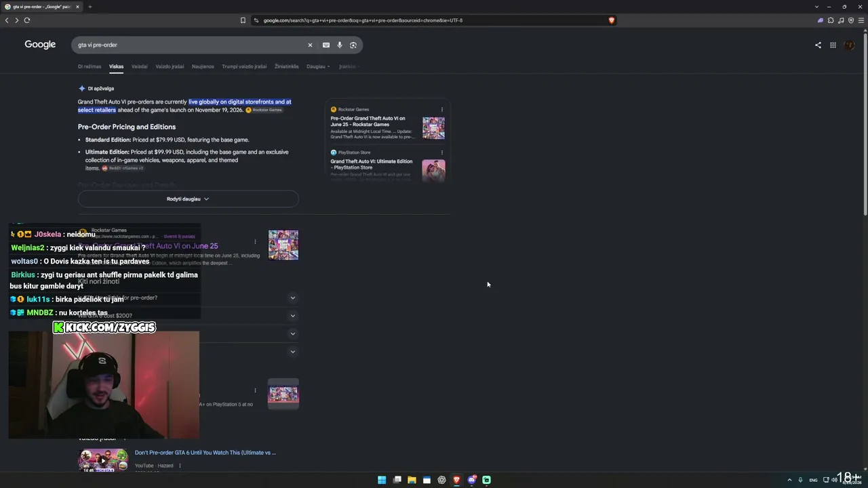Expand the third 'Kiti nori žinoti' question
Screen dimensions: 868x488
(x=292, y=333)
